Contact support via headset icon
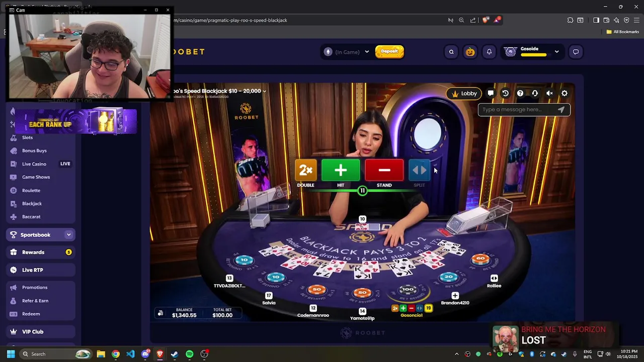This screenshot has width=644, height=362. pyautogui.click(x=535, y=94)
